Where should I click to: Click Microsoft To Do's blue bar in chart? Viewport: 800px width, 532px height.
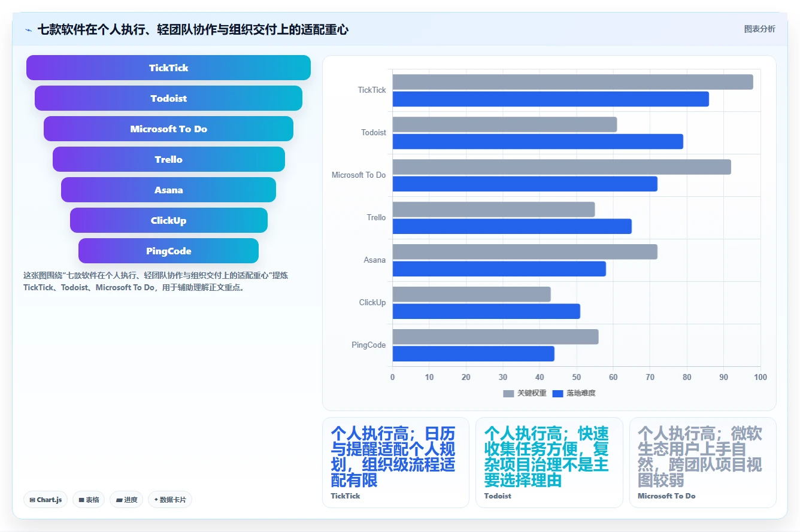pos(525,184)
